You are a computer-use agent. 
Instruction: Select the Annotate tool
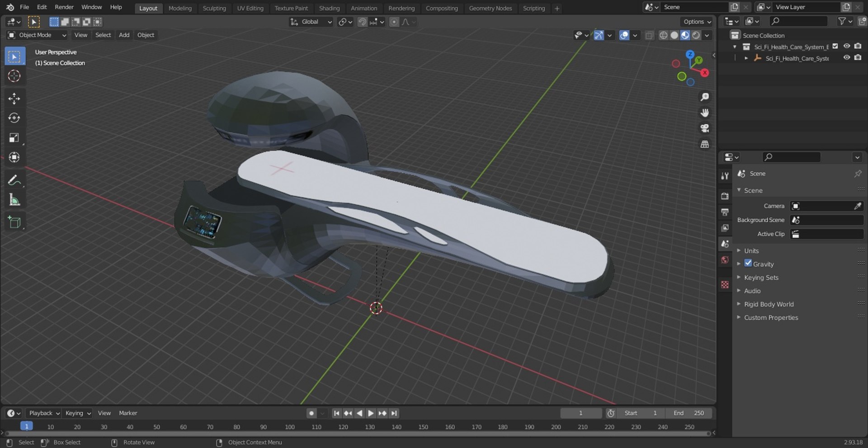14,180
